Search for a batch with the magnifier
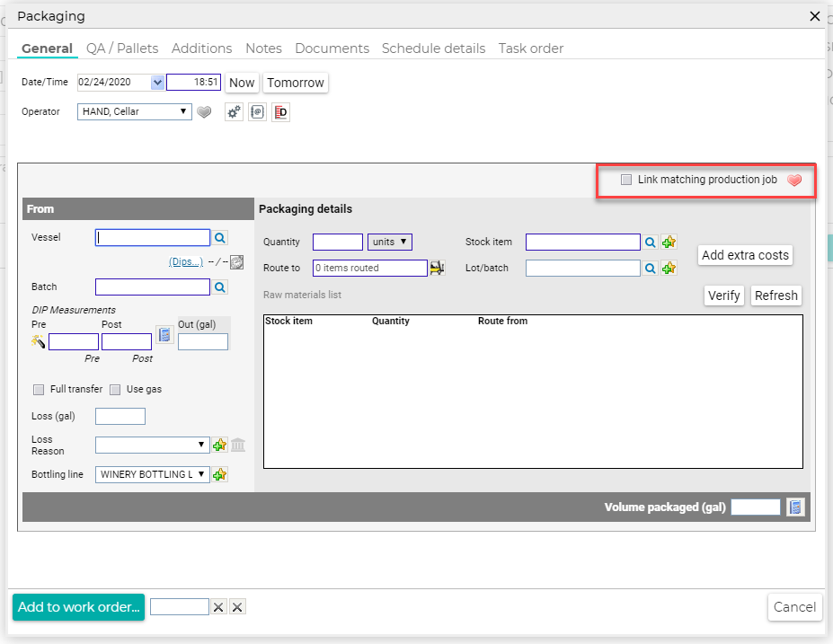 (x=220, y=287)
